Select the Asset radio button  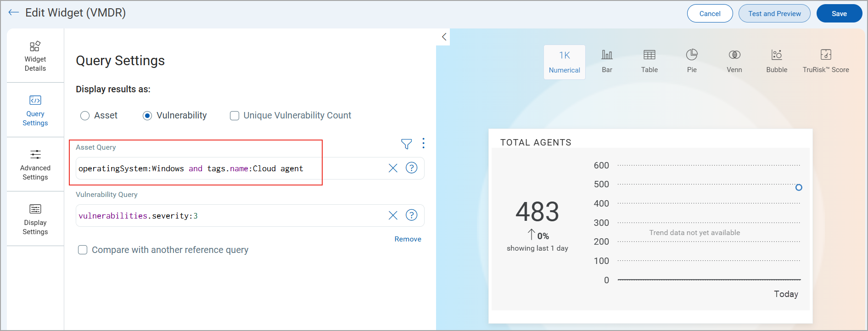tap(85, 116)
